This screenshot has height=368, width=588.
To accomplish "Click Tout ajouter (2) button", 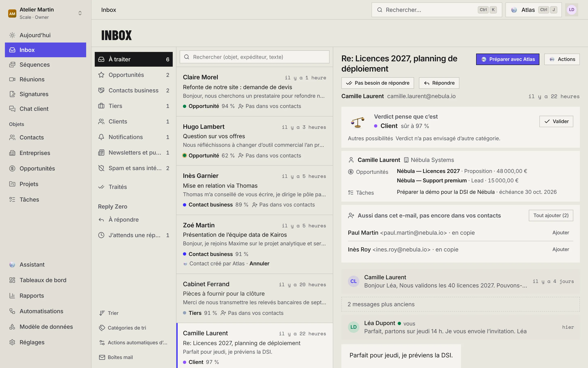I will [x=551, y=216].
